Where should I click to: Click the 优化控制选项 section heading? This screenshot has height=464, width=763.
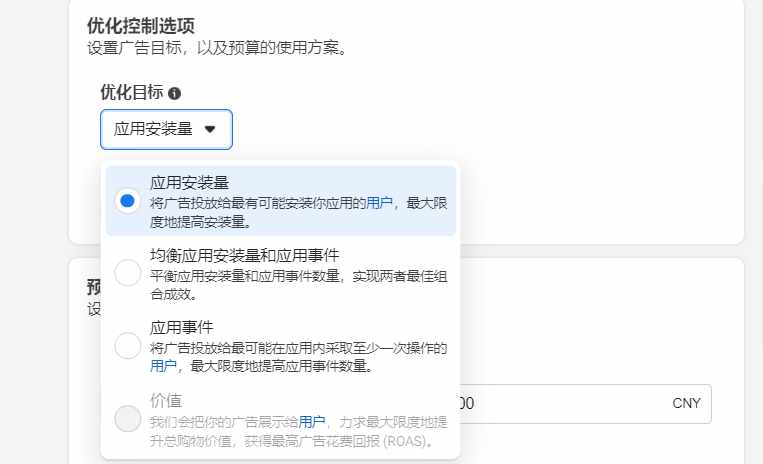tap(141, 26)
